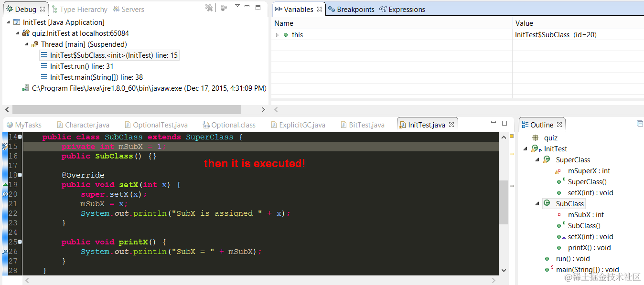This screenshot has width=644, height=285.
Task: Collapse InitTest Java Application node
Action: [x=9, y=22]
